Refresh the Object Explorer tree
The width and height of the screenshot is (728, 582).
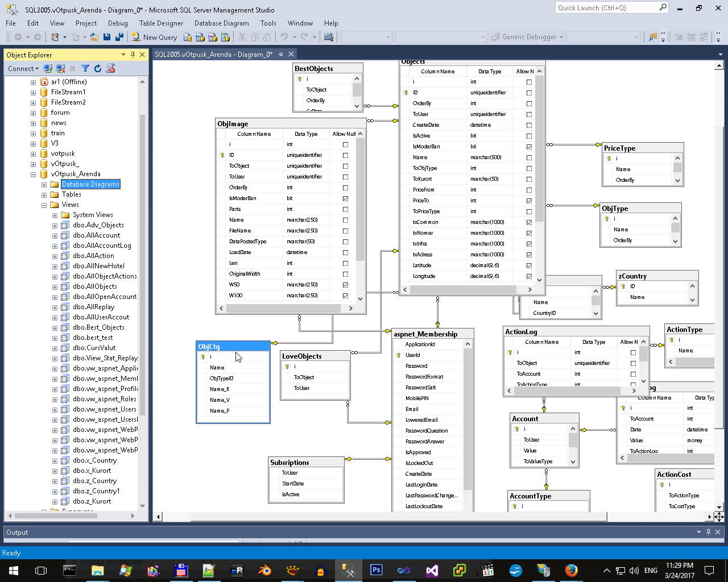click(98, 69)
